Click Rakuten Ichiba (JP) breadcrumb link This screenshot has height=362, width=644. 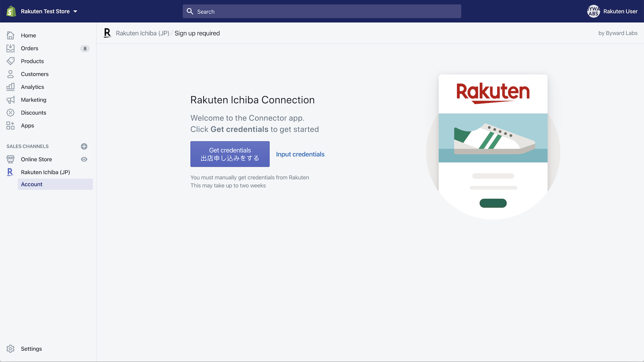click(x=142, y=33)
